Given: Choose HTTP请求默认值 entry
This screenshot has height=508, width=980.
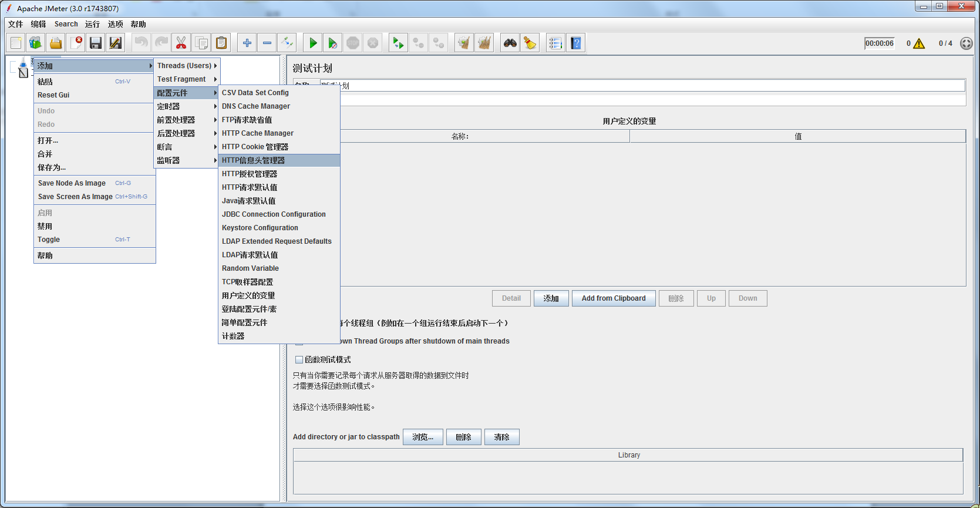Looking at the screenshot, I should point(279,187).
